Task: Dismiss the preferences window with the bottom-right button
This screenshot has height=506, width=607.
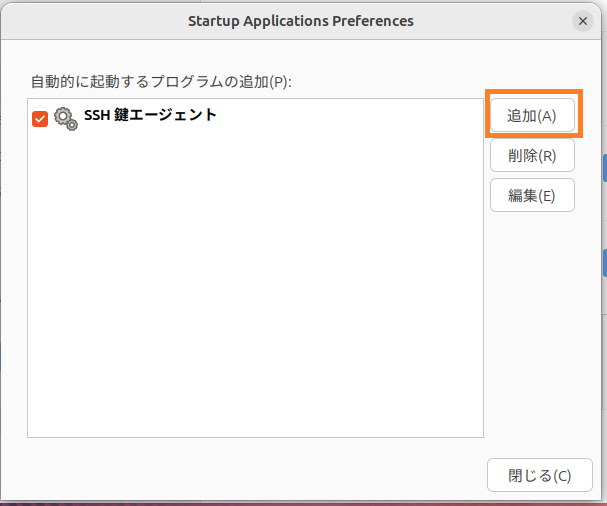Action: [532, 475]
